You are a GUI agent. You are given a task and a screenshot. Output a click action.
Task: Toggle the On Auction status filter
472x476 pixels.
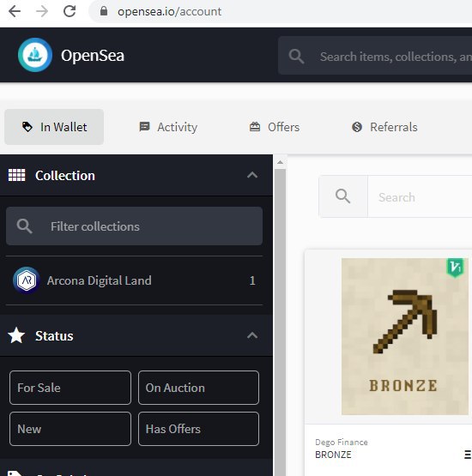coord(198,388)
